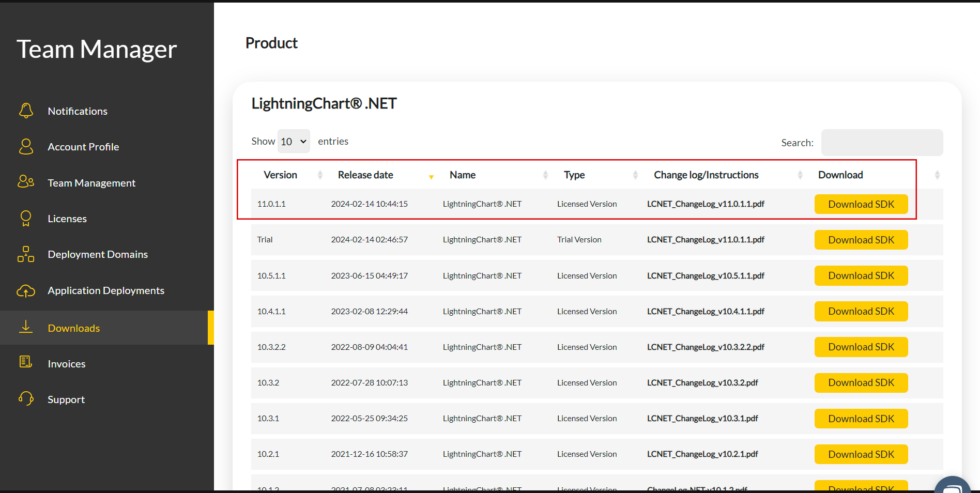Sort table by Download column
Viewport: 980px width, 493px height.
(840, 175)
